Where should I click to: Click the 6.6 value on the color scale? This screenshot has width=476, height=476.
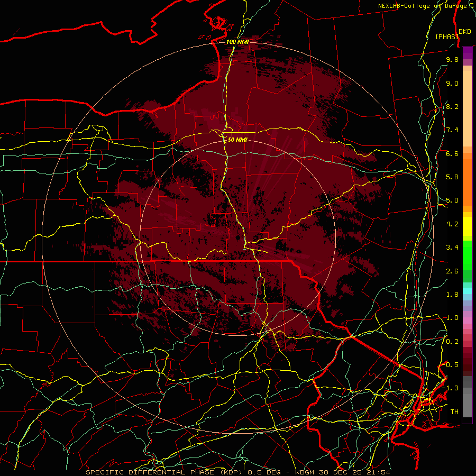click(452, 153)
